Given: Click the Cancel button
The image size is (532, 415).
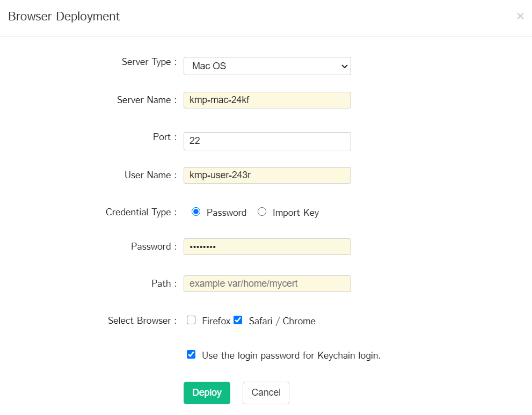Looking at the screenshot, I should click(x=266, y=392).
